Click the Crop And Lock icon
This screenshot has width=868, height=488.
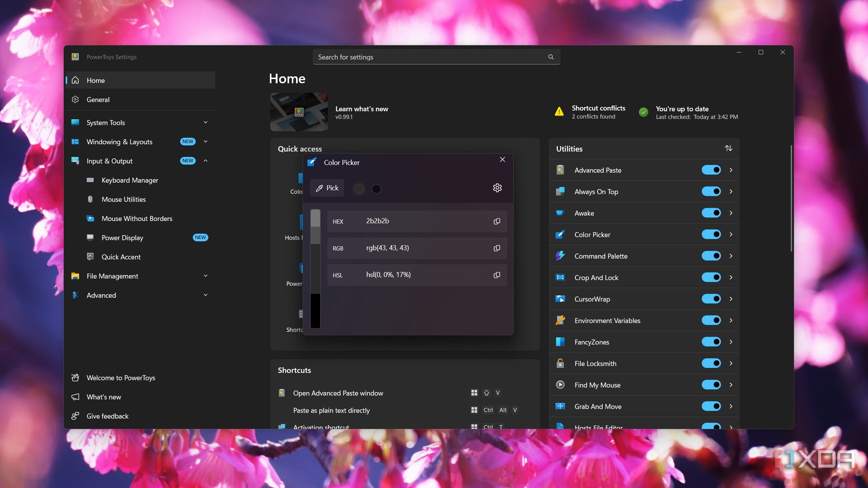point(560,277)
